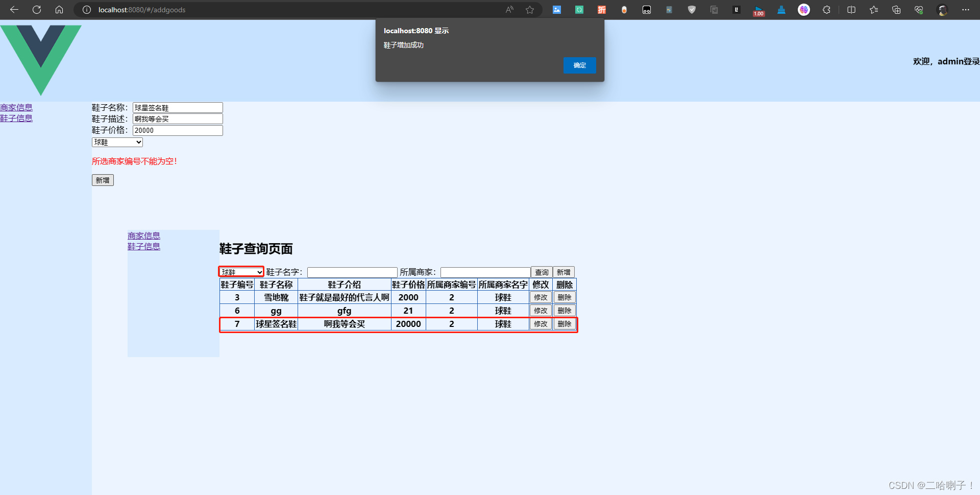
Task: Open the orange capsule extension icon
Action: pos(624,10)
